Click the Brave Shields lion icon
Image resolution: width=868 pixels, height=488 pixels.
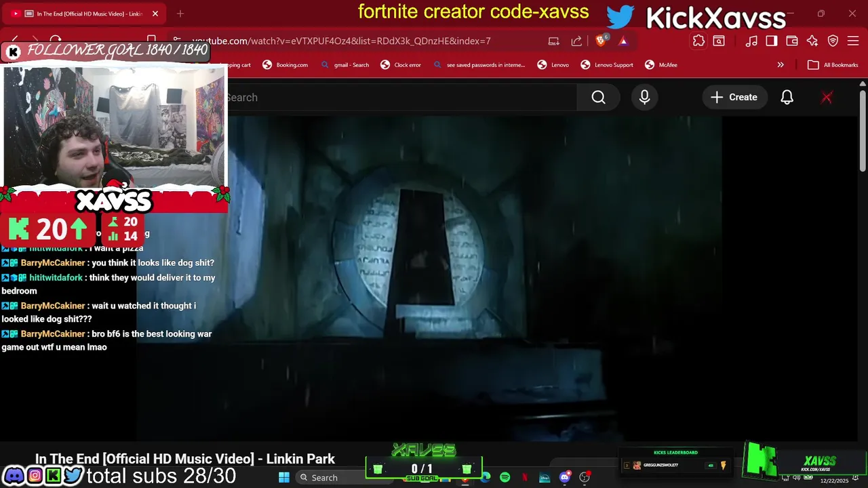(601, 41)
